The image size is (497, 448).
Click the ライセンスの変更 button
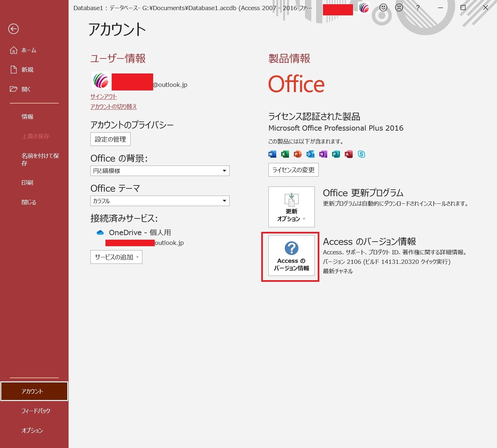coord(293,170)
